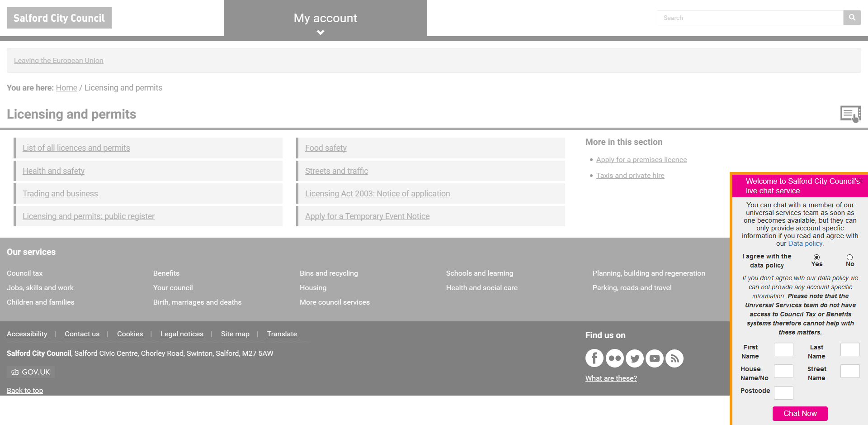Click the search magnifier icon
This screenshot has width=868, height=425.
(852, 18)
